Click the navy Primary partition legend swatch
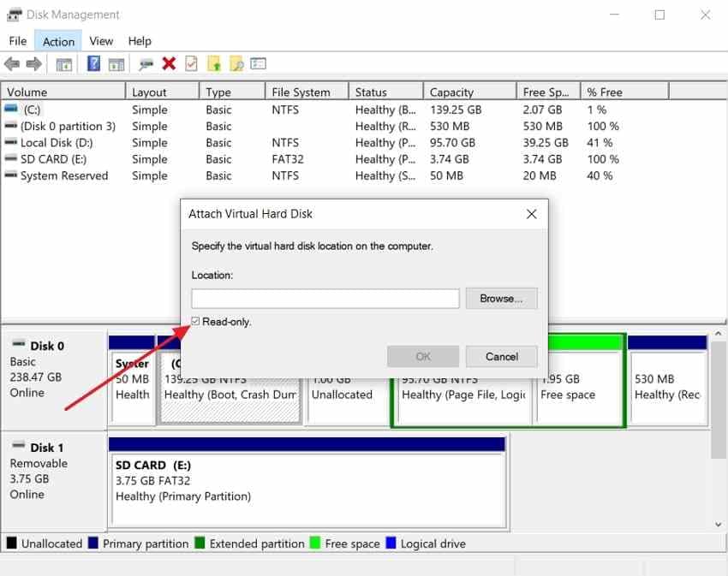This screenshot has width=728, height=576. (92, 543)
